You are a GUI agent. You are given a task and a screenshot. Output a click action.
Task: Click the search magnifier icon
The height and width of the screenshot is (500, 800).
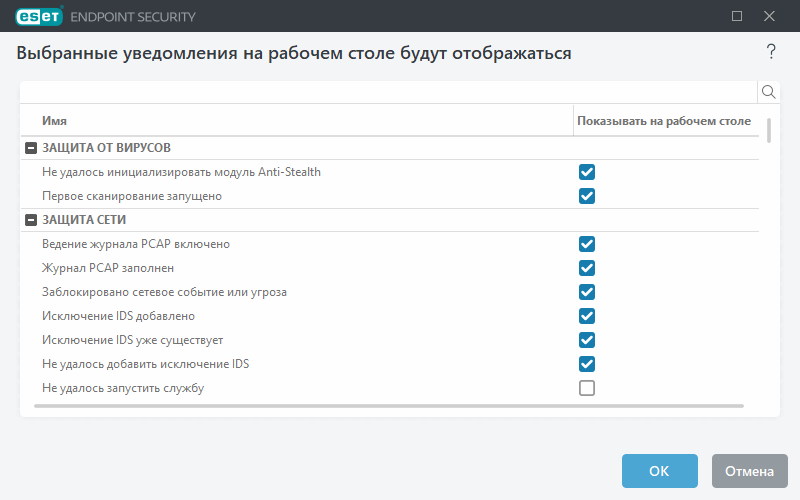[x=768, y=92]
